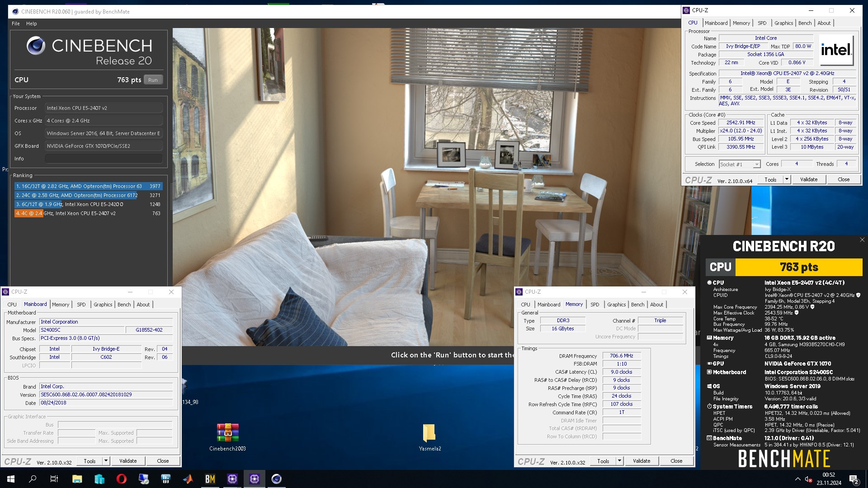The image size is (868, 488).
Task: Click the Run button next to the CPU score
Action: click(x=153, y=80)
